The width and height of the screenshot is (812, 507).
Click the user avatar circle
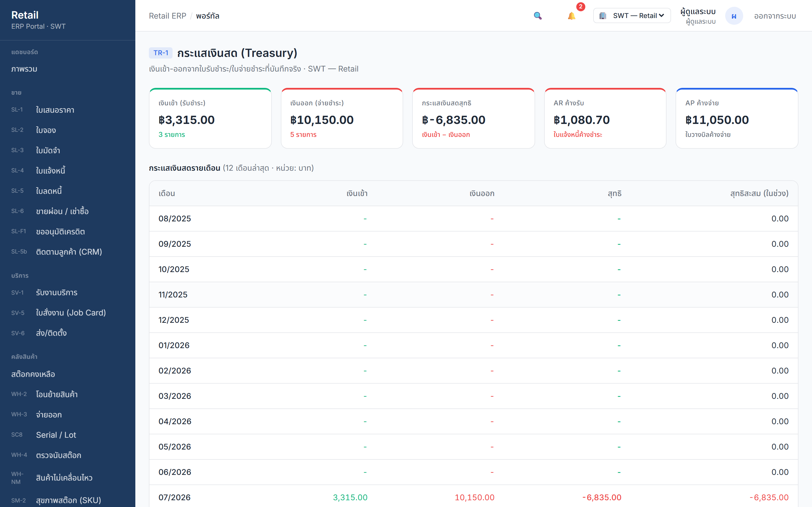tap(734, 16)
